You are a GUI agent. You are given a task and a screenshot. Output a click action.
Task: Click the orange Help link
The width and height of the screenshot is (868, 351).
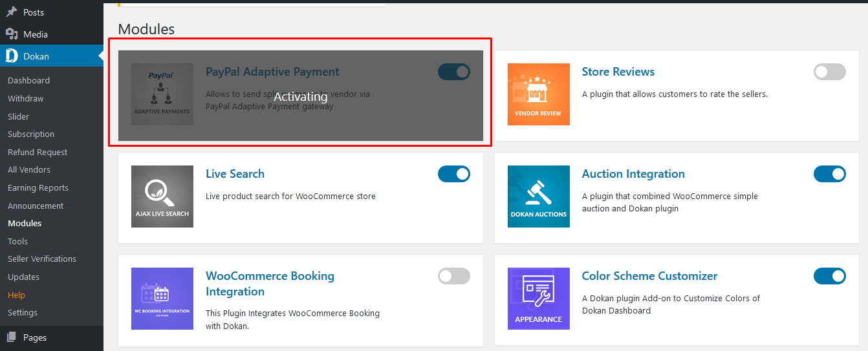(16, 295)
